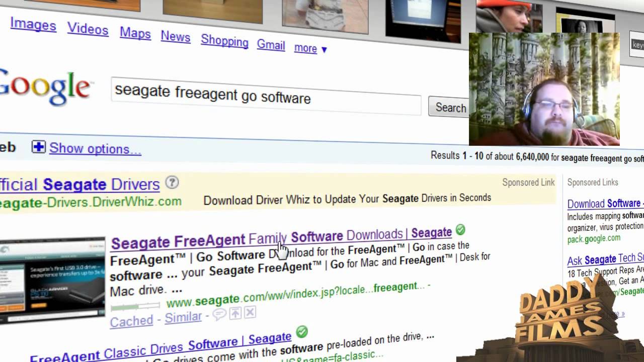Open the Official Seagate Drivers sponsored link

tap(79, 185)
